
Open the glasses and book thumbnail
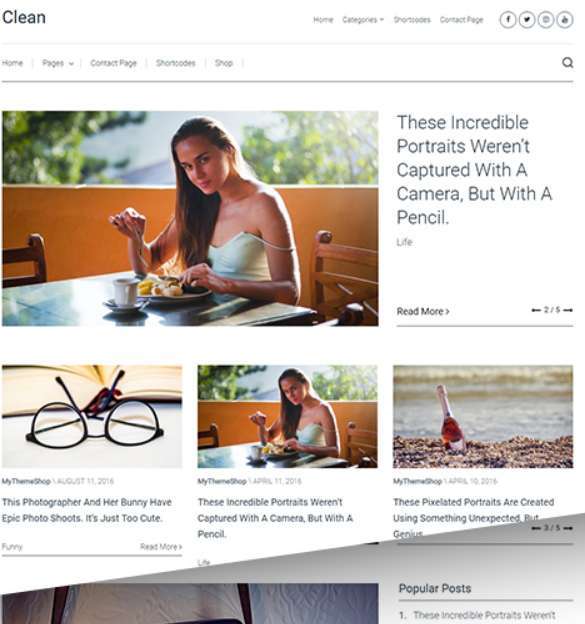[92, 417]
